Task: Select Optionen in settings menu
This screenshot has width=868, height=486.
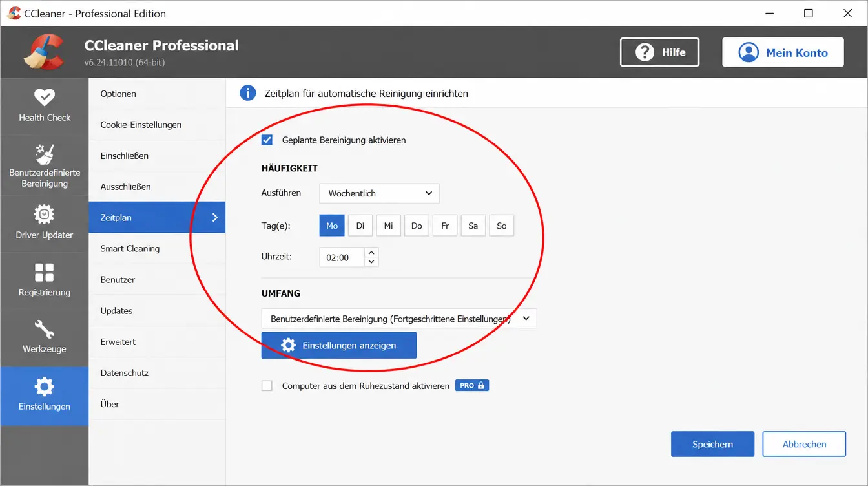Action: 157,94
